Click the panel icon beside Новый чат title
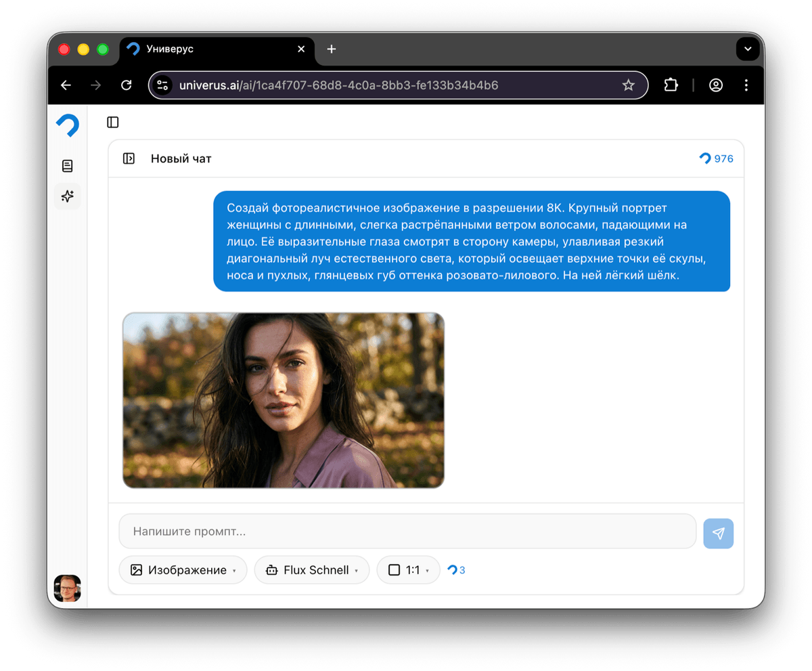812x671 pixels. [x=129, y=158]
